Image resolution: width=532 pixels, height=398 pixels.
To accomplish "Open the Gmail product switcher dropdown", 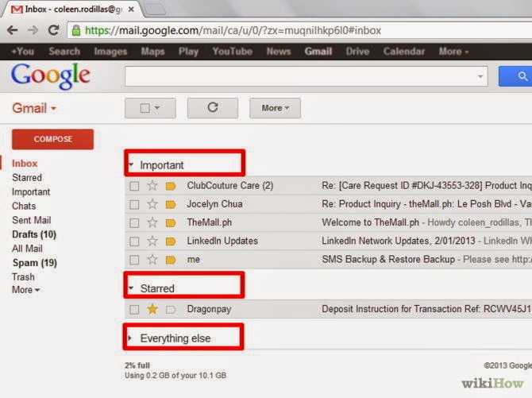I will point(34,108).
